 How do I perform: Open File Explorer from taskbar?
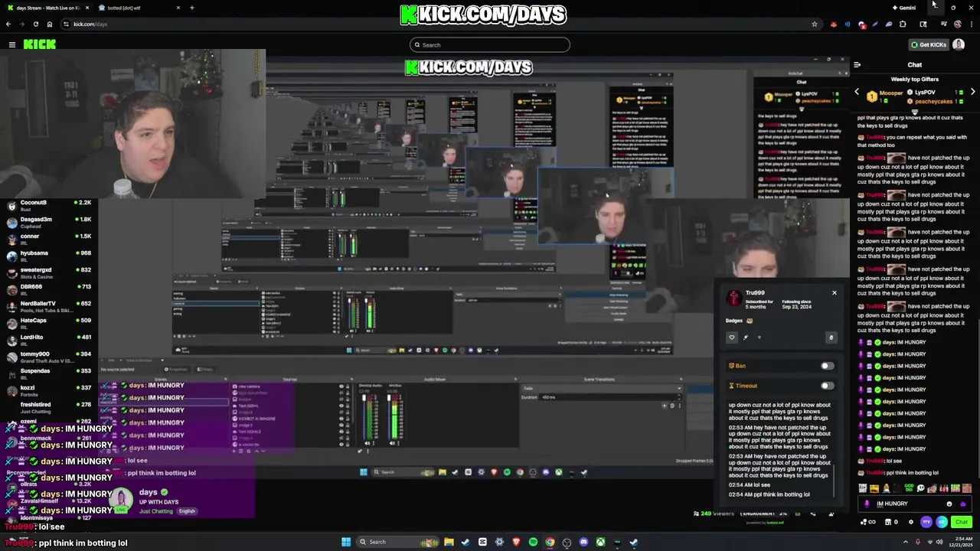click(x=449, y=542)
